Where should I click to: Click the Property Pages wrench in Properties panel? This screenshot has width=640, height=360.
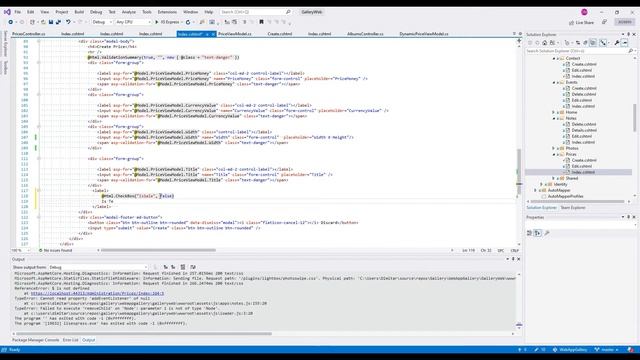click(x=547, y=233)
